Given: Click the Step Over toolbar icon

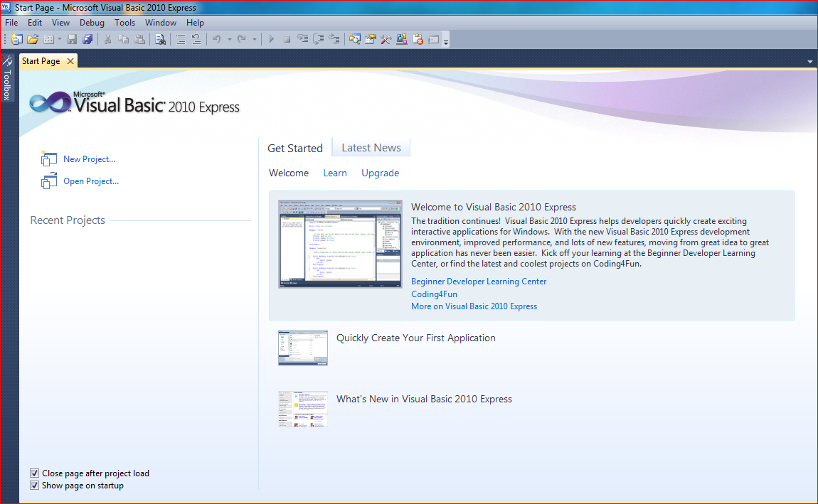Looking at the screenshot, I should point(318,39).
